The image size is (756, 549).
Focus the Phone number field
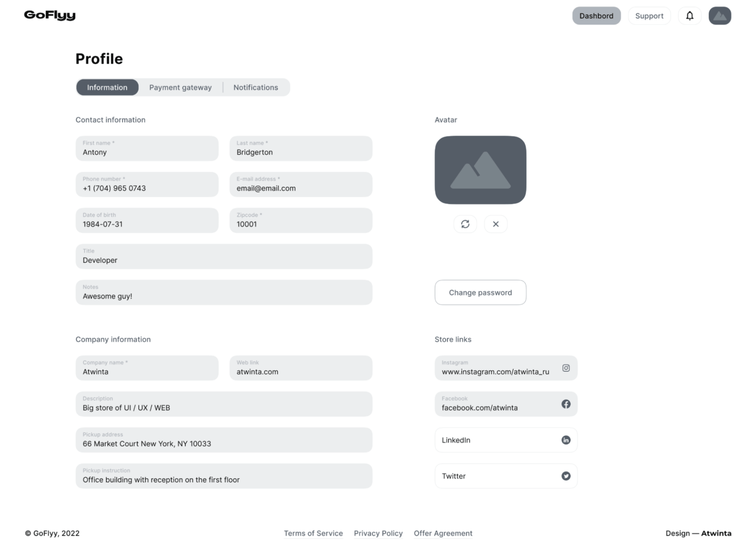[x=147, y=185]
